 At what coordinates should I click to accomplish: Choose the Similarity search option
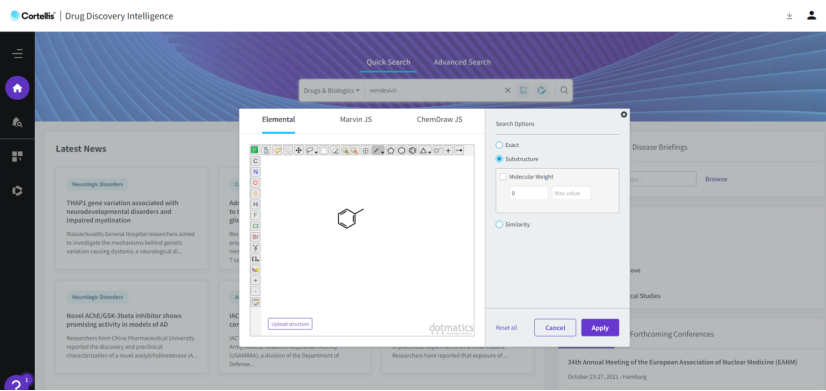tap(499, 224)
